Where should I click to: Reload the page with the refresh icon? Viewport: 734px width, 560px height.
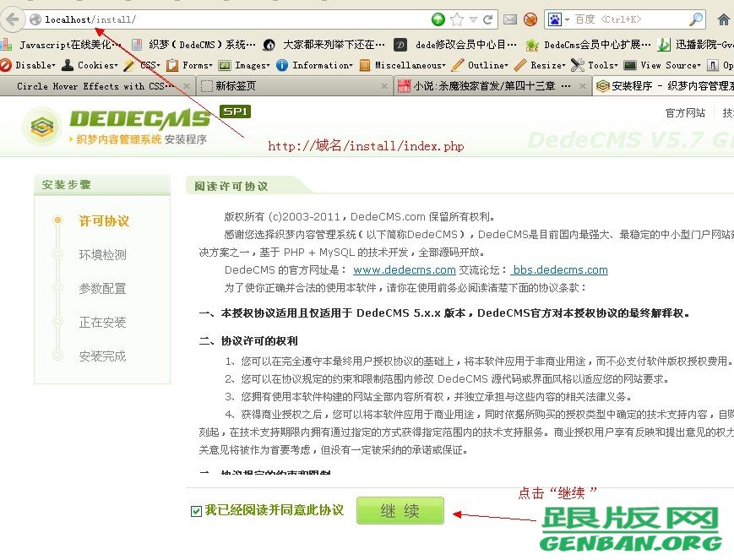[487, 19]
